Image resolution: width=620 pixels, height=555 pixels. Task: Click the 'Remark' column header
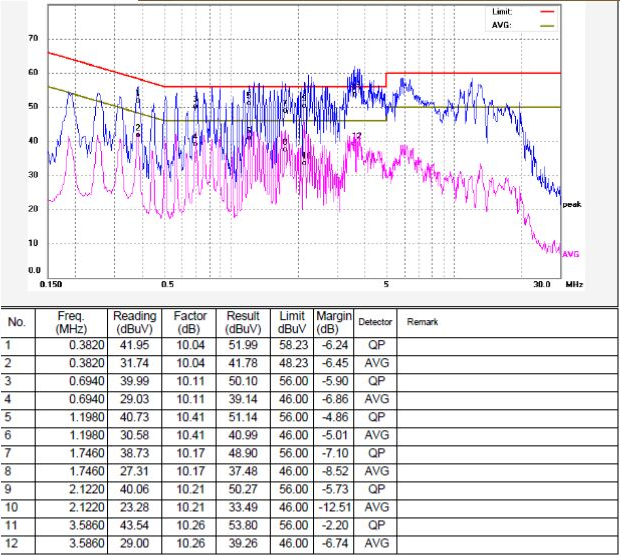point(422,322)
